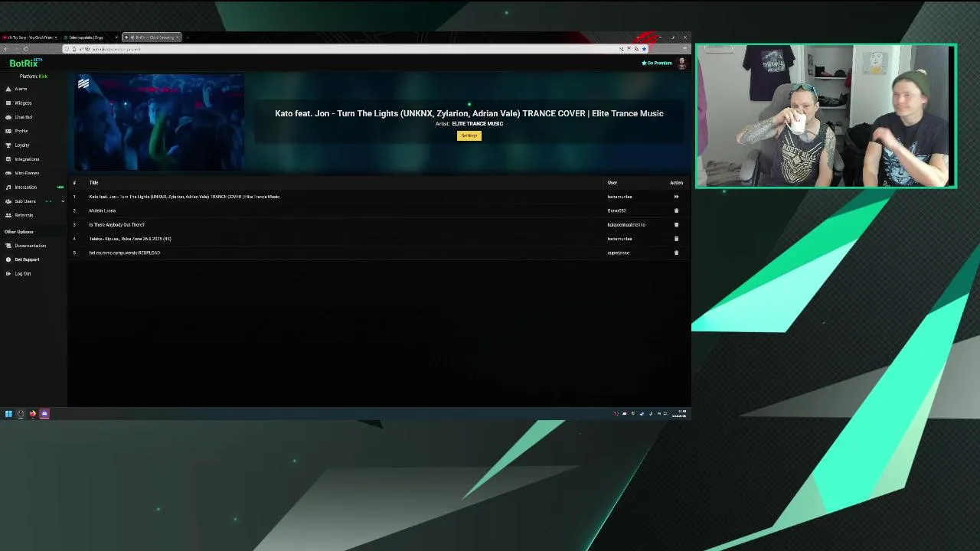The height and width of the screenshot is (551, 980).
Task: Open the Chat Bot sidebar item
Action: (24, 117)
